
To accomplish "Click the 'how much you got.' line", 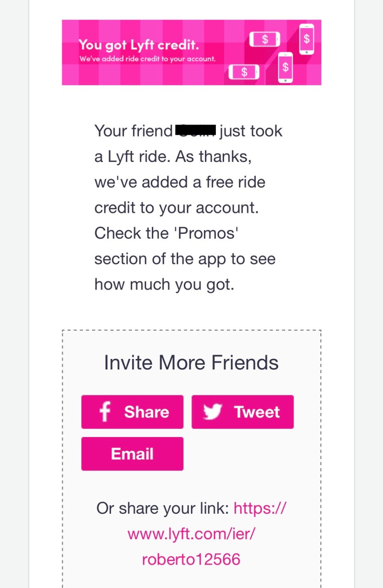I will [164, 284].
